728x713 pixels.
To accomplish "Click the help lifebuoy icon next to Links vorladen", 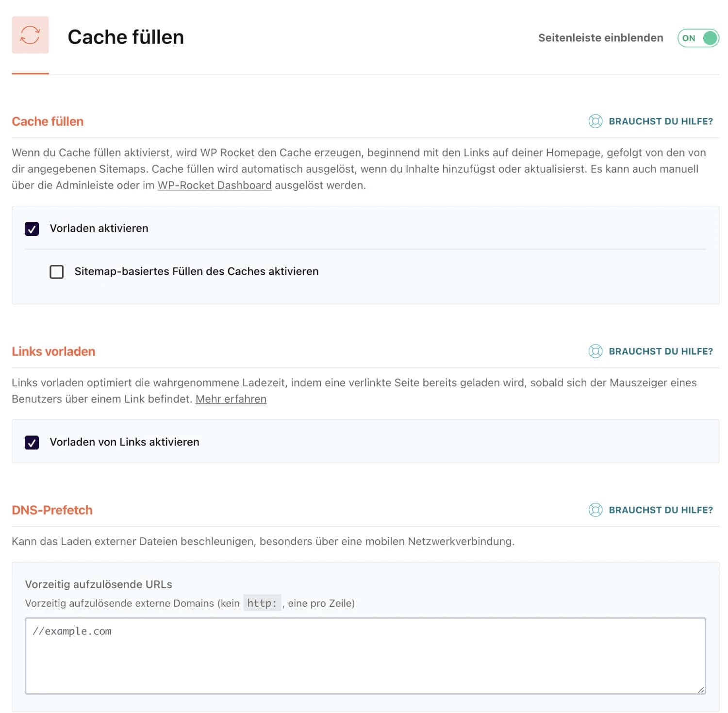I will coord(595,351).
